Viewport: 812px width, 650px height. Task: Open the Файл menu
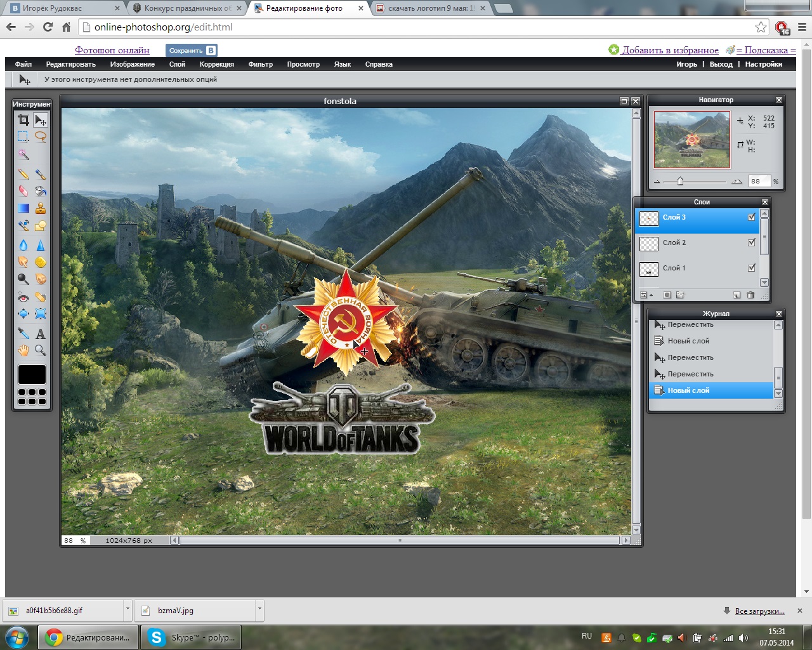pos(23,64)
